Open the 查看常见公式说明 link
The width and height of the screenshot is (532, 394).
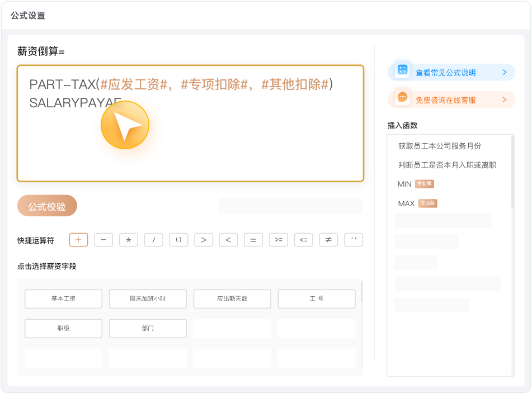(451, 72)
